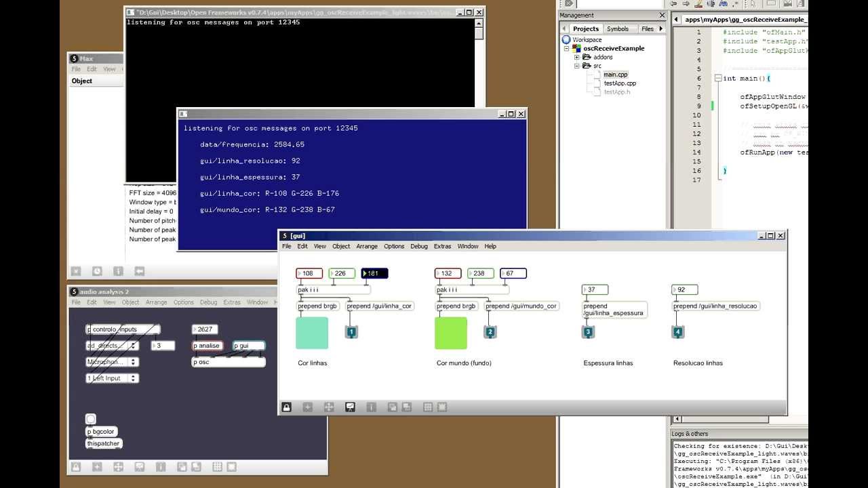
Task: Collapse the oscReceiveExample project node
Action: coord(567,49)
